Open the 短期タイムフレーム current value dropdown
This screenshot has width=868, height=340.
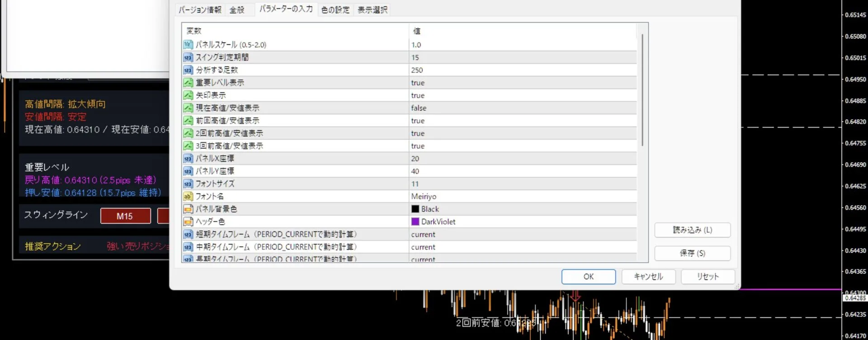423,235
